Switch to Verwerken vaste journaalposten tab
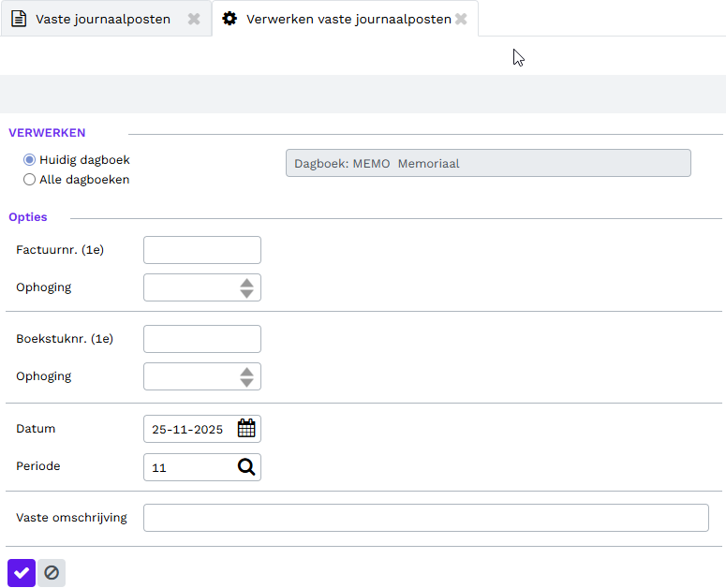 tap(348, 19)
